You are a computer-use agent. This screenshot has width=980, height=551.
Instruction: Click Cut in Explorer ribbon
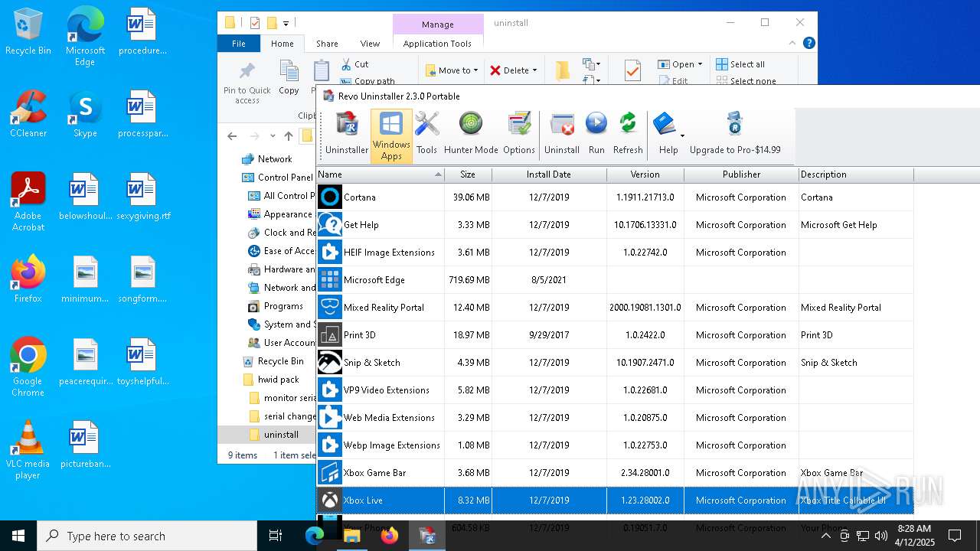[354, 64]
